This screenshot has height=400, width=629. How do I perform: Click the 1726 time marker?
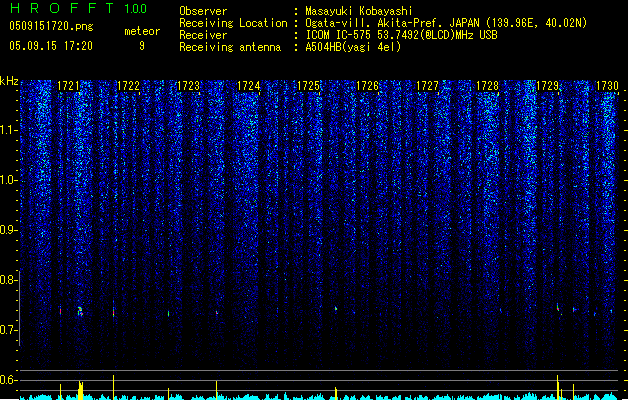[x=368, y=86]
